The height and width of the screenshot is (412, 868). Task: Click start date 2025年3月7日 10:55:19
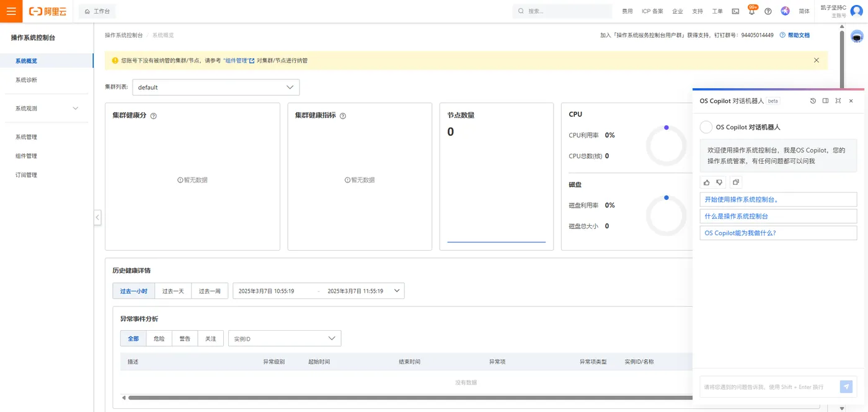(x=267, y=291)
